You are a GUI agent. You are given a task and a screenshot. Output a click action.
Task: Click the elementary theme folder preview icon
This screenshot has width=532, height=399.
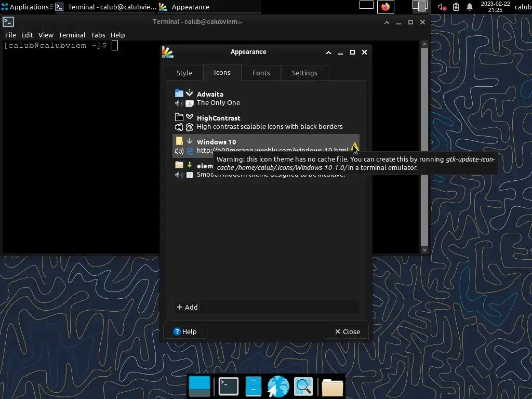179,165
